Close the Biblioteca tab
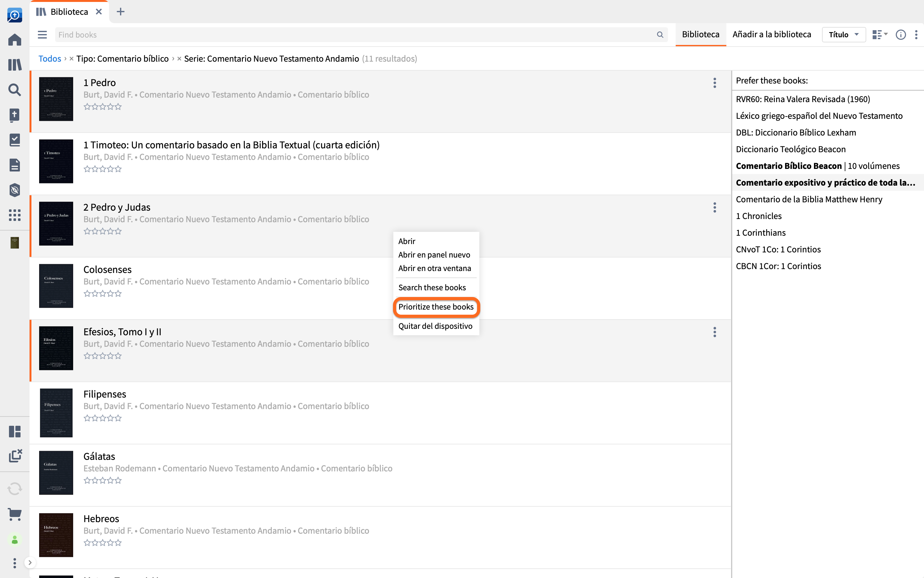The width and height of the screenshot is (924, 578). point(99,12)
